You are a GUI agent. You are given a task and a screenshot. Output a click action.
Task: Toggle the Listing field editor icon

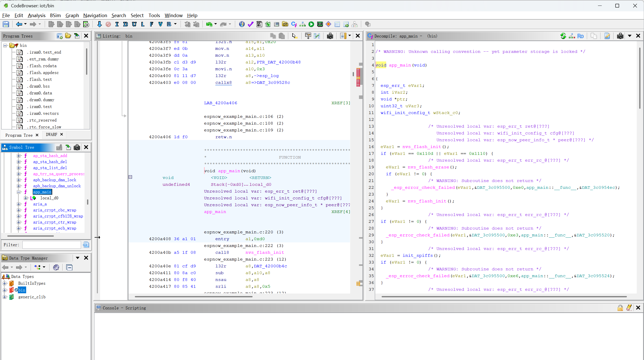[308, 36]
